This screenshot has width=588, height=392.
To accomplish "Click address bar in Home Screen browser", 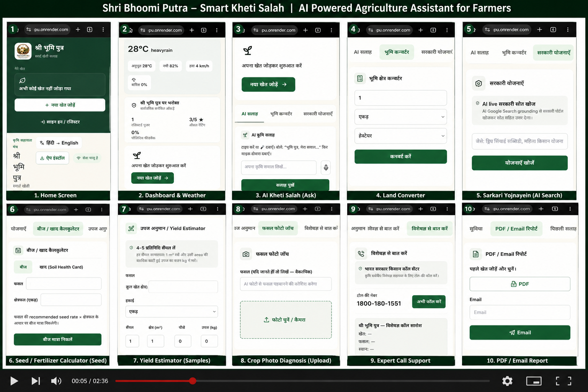I will click(47, 29).
